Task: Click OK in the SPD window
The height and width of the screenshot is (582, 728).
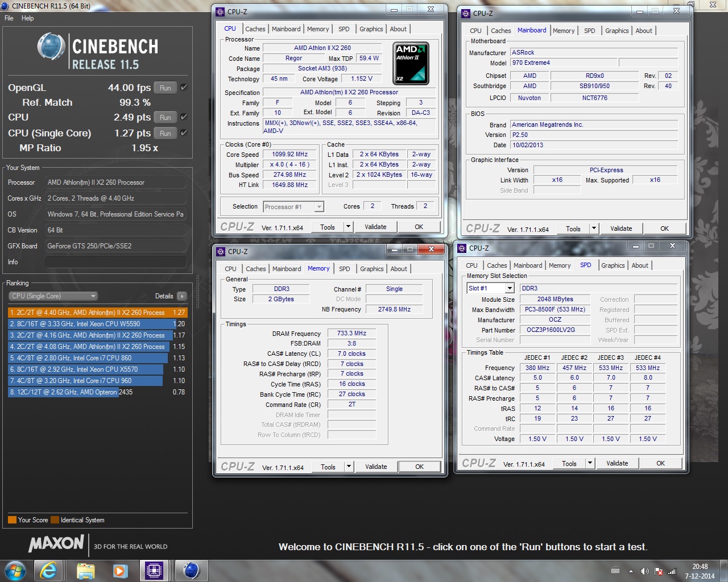Action: click(x=660, y=463)
